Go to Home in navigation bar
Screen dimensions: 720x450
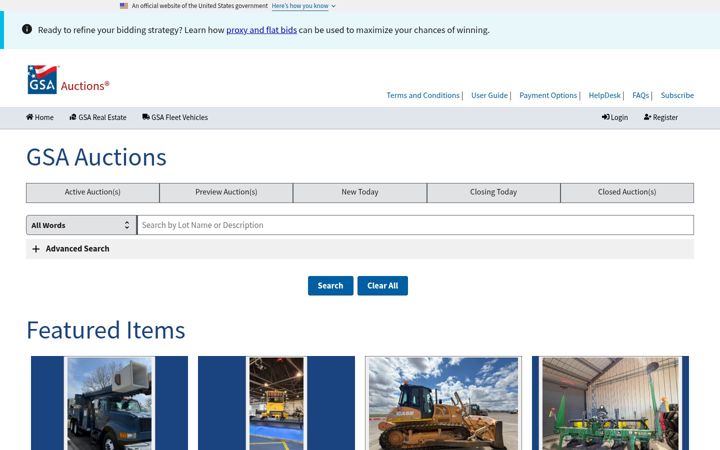coord(39,118)
